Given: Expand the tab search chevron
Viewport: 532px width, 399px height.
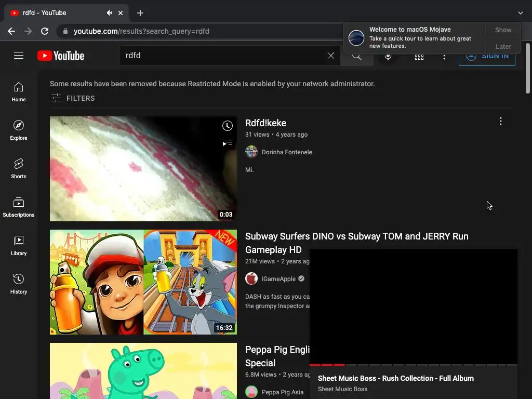Looking at the screenshot, I should (521, 13).
